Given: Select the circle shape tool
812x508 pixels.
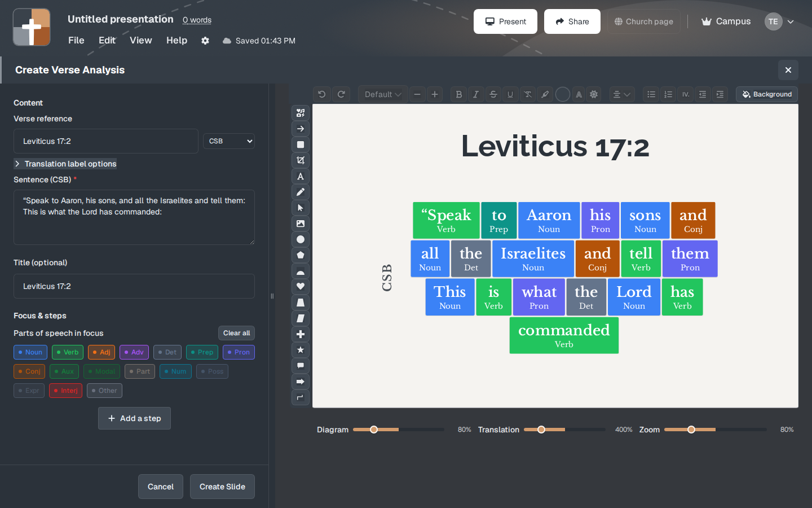Looking at the screenshot, I should click(x=301, y=239).
